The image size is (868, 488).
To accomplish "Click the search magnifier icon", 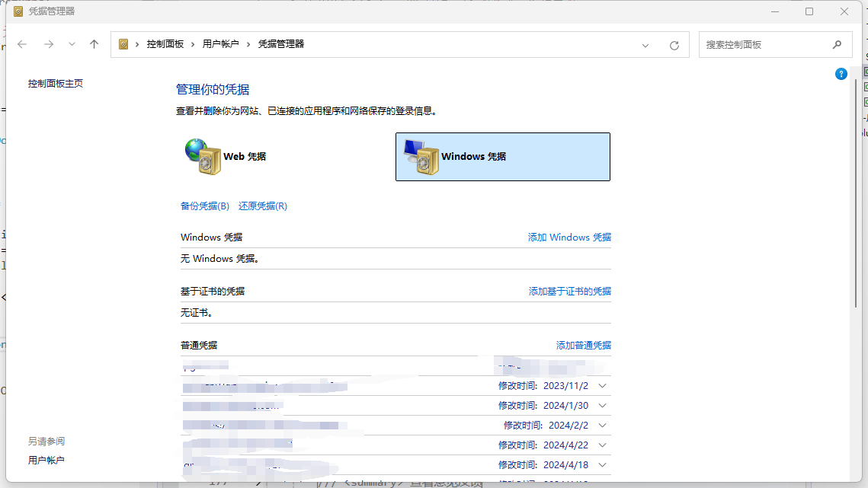I will tap(837, 45).
